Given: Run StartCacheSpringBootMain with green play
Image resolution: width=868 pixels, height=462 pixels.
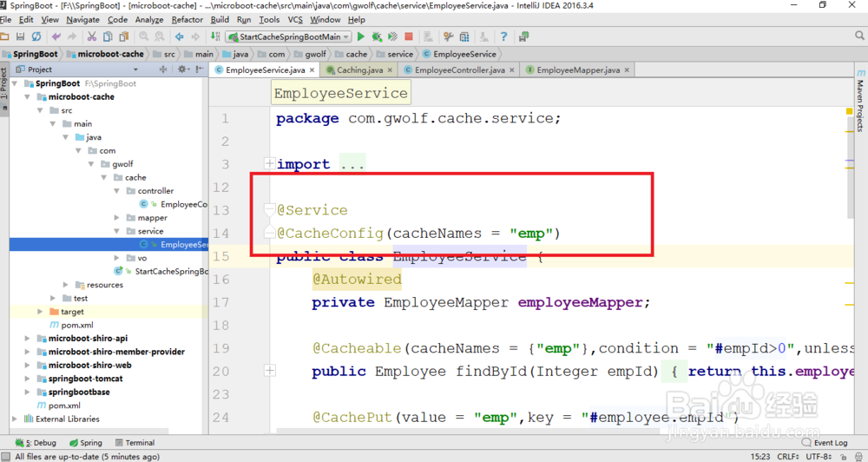Looking at the screenshot, I should [x=361, y=36].
